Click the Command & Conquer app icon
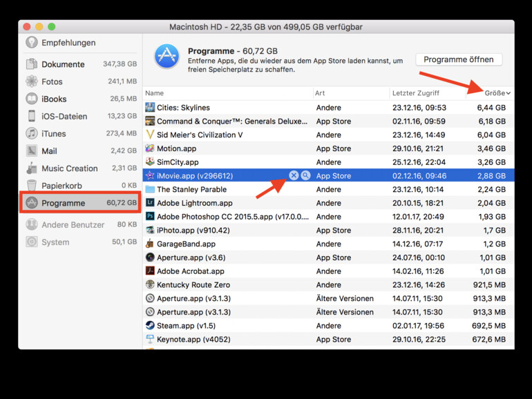The width and height of the screenshot is (532, 399). (x=150, y=121)
